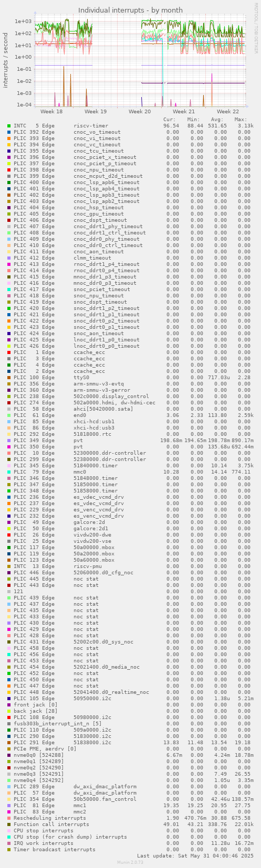This screenshot has width=261, height=868.
Task: Select the Week 22 axis label
Action: point(228,112)
